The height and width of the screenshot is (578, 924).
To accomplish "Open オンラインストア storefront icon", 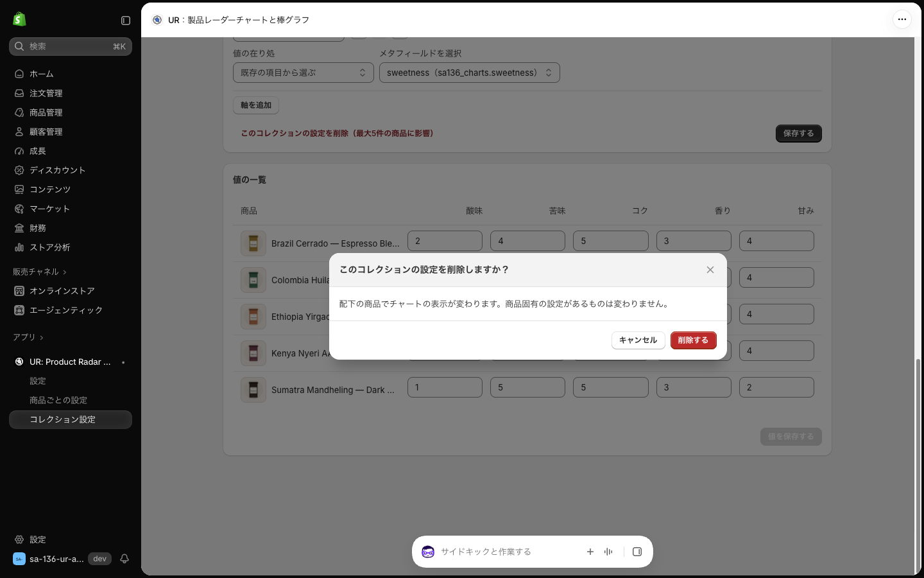I will (x=19, y=291).
